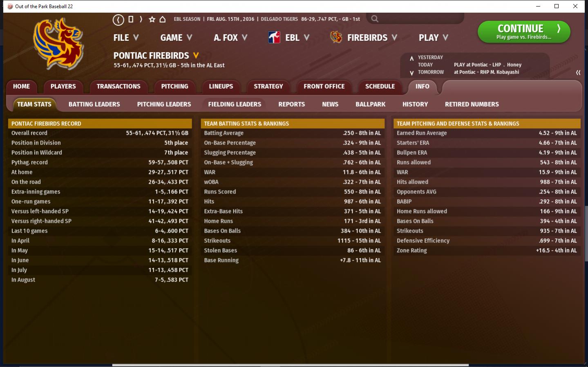Image resolution: width=588 pixels, height=367 pixels.
Task: View the PITCHING LEADERS subtab
Action: [164, 105]
